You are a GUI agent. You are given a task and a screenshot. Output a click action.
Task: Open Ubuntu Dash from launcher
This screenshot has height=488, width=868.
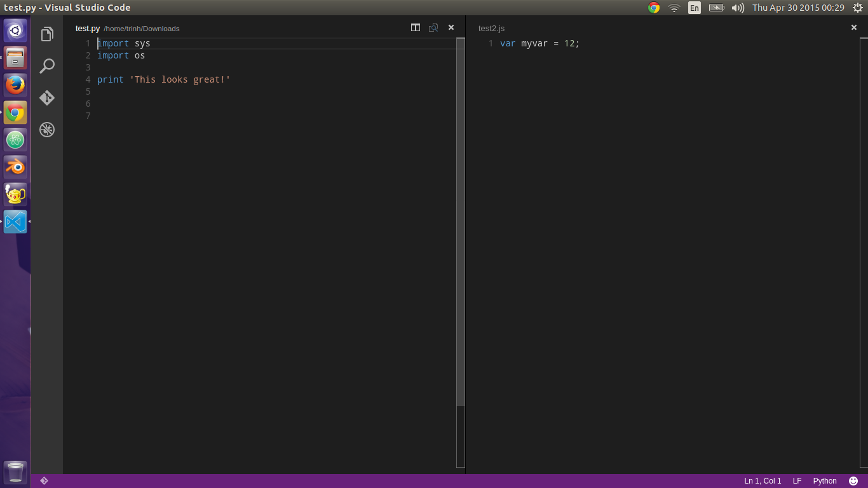point(15,30)
